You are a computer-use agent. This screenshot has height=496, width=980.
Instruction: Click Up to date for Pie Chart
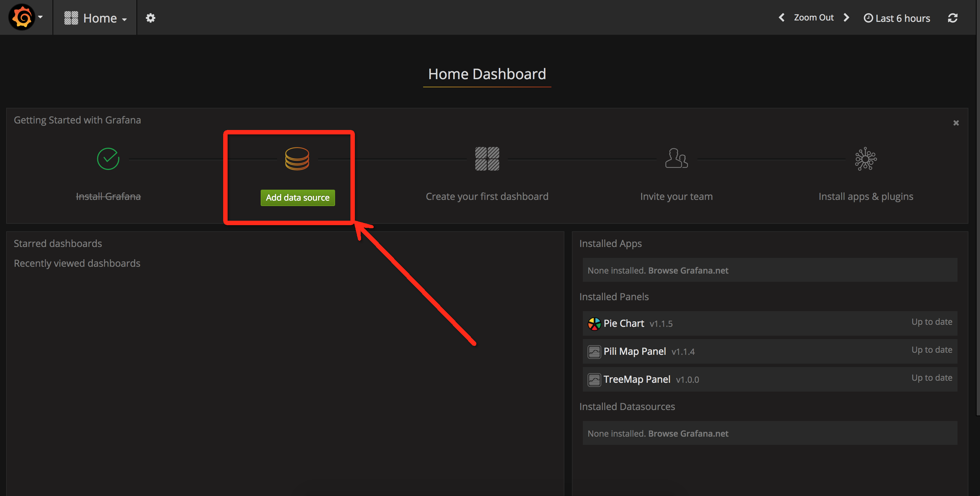(932, 322)
